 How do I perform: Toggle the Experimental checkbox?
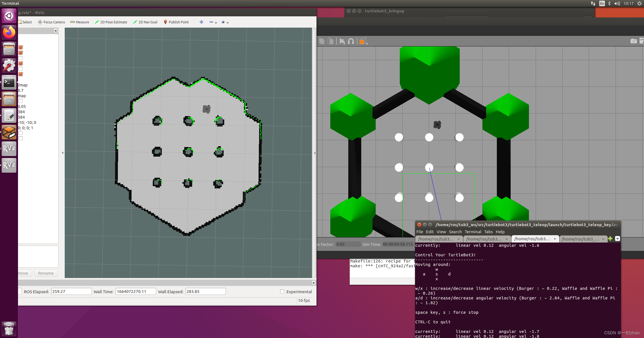(282, 292)
